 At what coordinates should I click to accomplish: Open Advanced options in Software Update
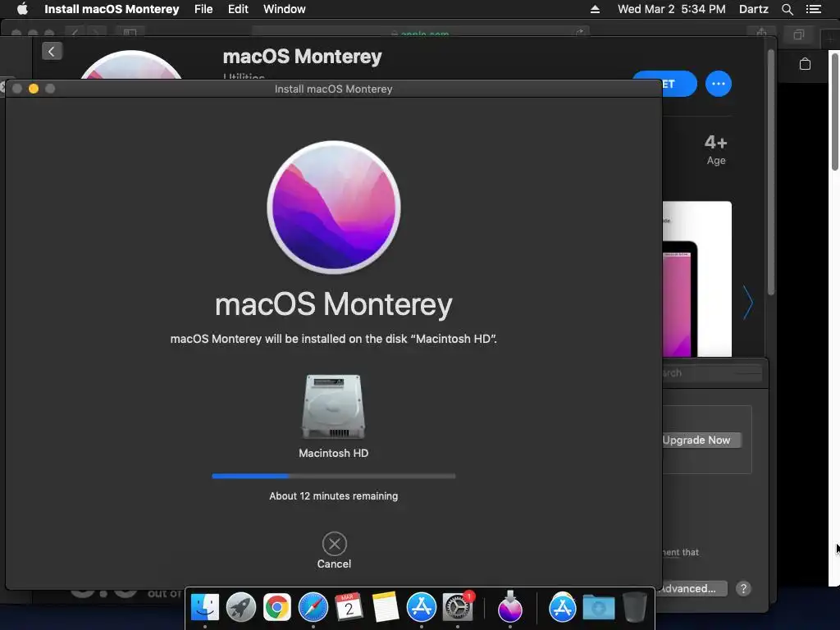(x=694, y=588)
